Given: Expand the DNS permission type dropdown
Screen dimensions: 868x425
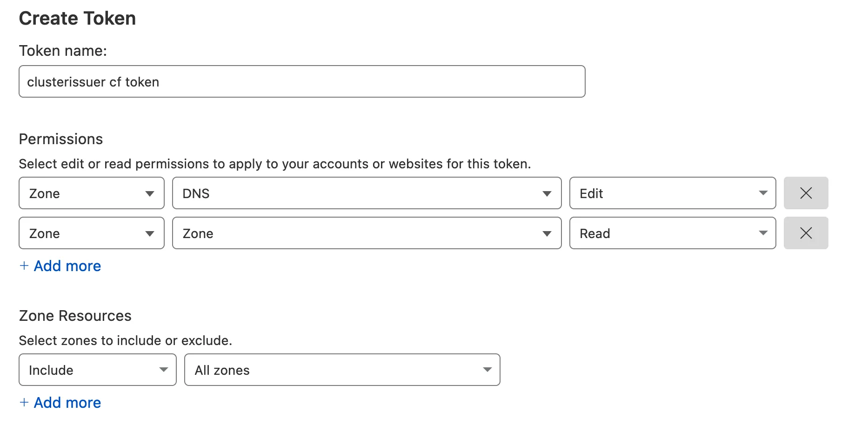Looking at the screenshot, I should (367, 193).
